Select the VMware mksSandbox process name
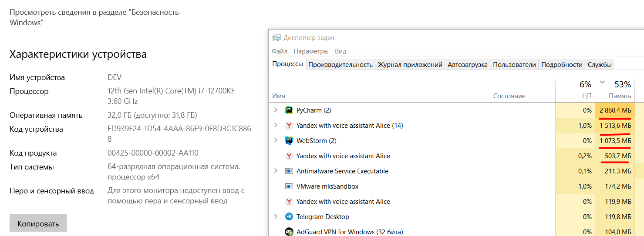 [327, 186]
